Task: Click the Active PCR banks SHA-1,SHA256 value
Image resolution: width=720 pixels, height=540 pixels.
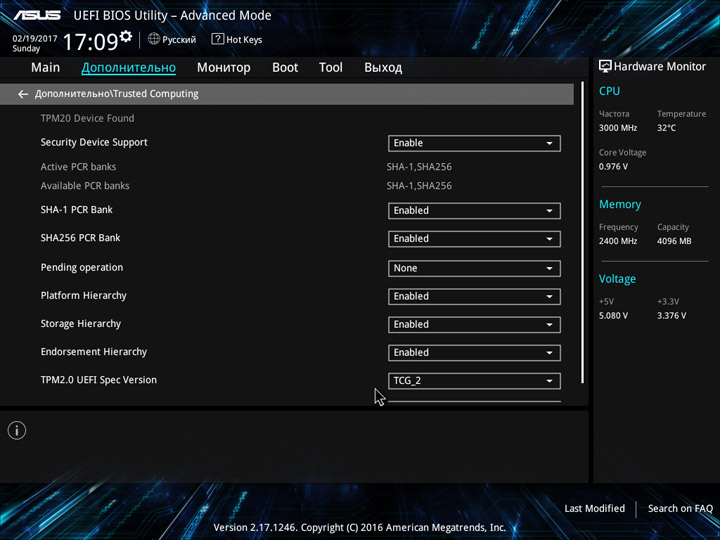Action: pyautogui.click(x=419, y=167)
